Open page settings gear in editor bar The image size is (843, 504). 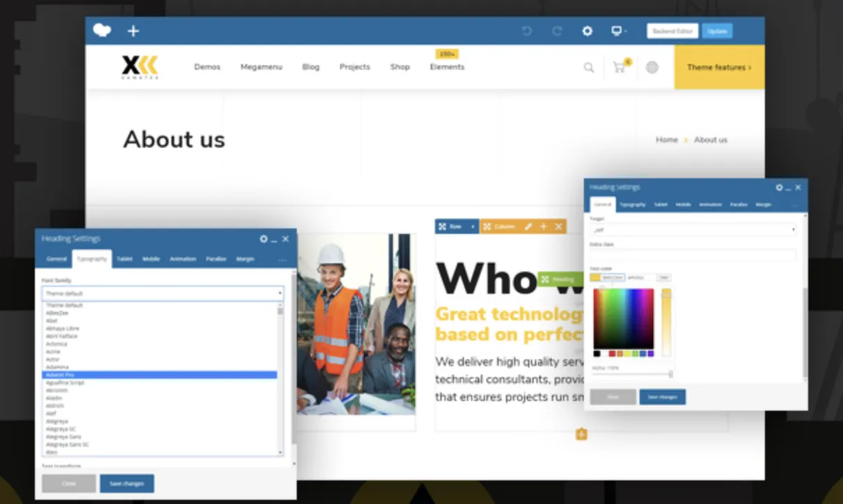[x=587, y=31]
